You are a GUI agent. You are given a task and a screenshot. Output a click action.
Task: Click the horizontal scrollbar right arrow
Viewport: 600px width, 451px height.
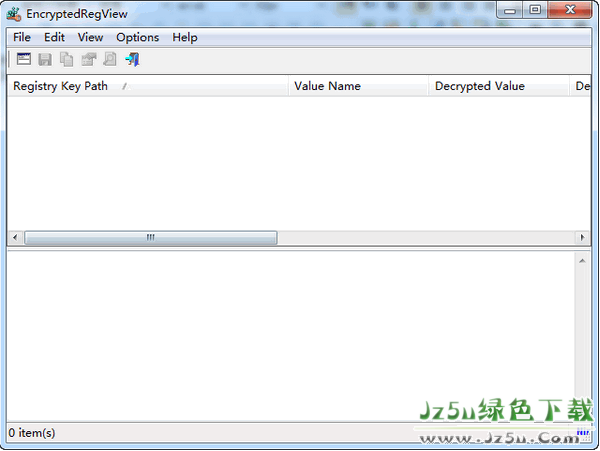(582, 238)
